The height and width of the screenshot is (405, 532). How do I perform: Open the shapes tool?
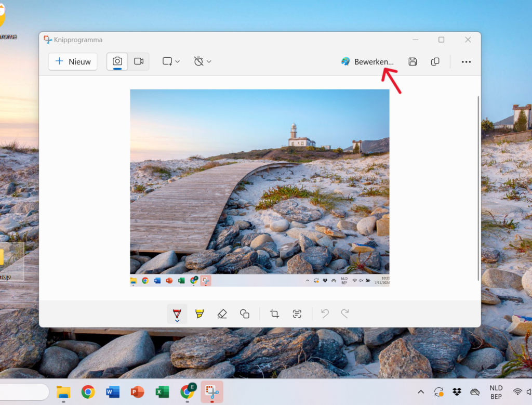coord(245,313)
